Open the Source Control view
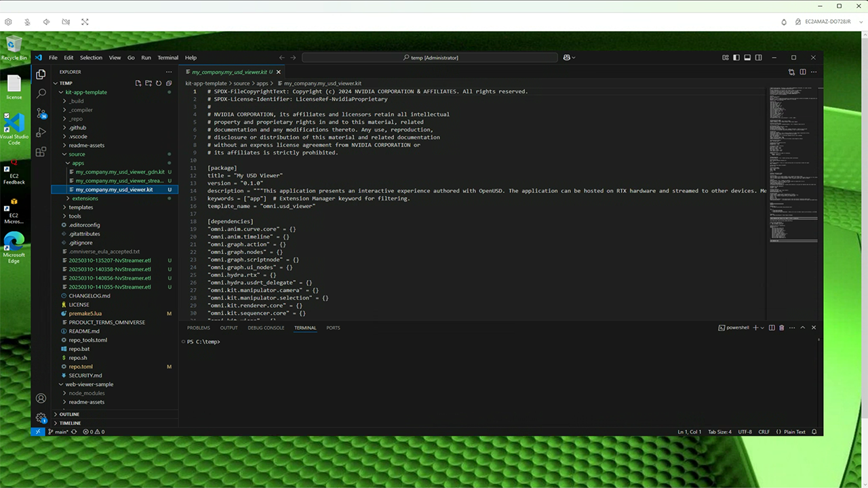Image resolution: width=868 pixels, height=488 pixels. click(x=41, y=113)
